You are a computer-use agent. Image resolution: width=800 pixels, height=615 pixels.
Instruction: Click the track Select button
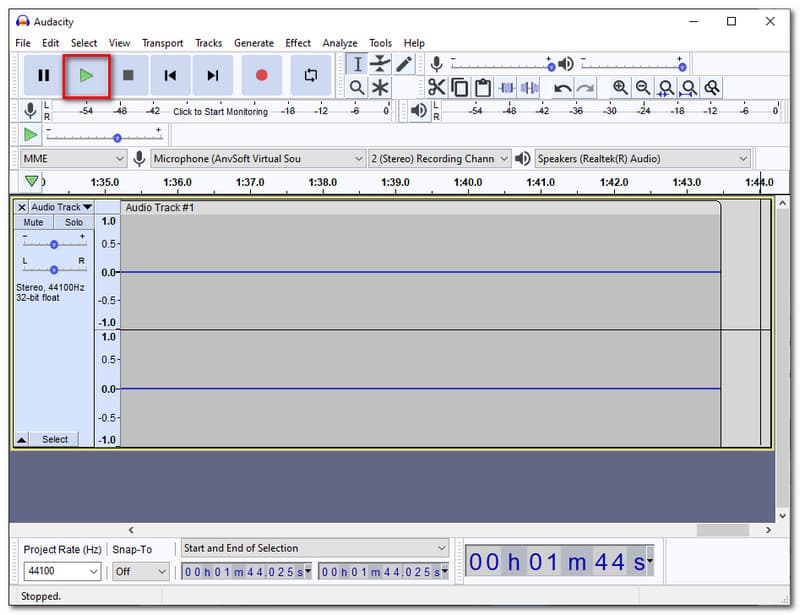(x=54, y=439)
